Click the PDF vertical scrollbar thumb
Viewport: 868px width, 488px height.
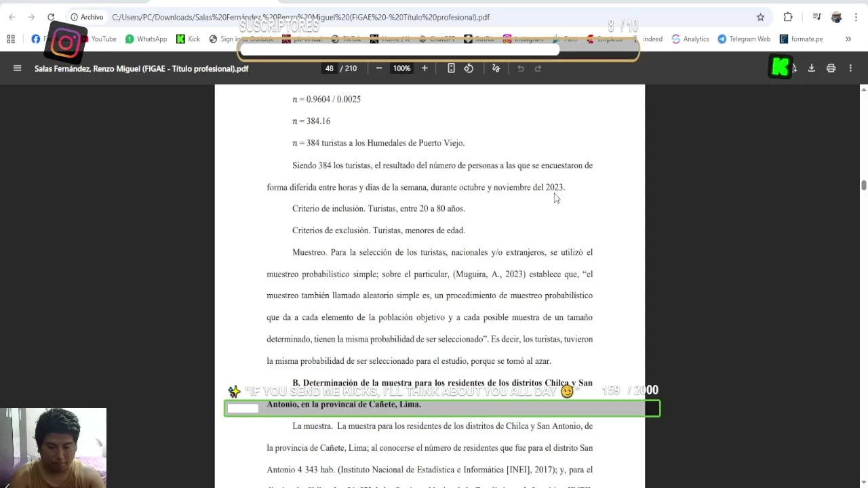863,186
